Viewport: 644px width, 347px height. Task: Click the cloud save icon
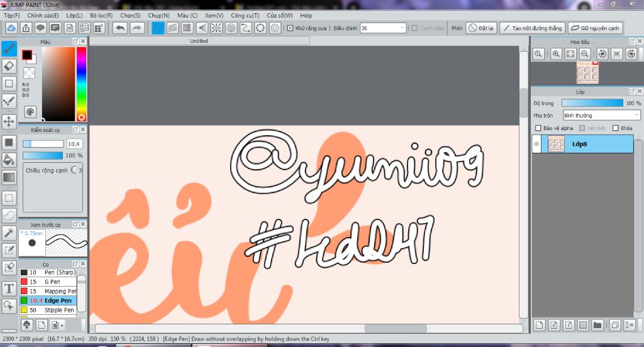11,28
